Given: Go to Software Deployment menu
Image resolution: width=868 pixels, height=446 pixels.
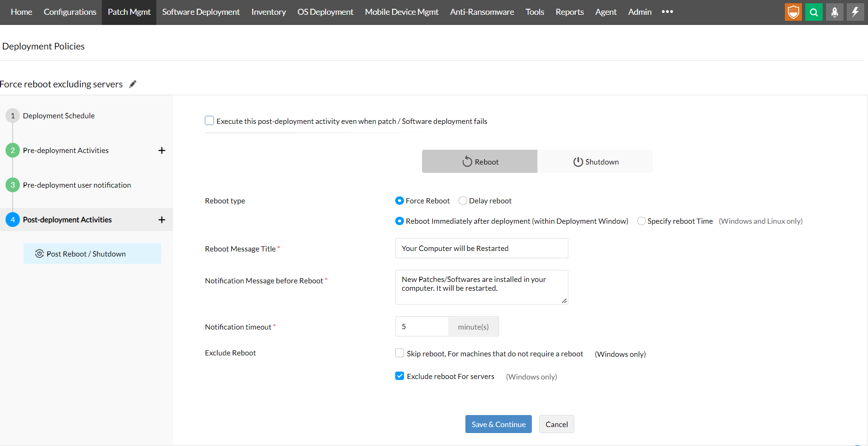Looking at the screenshot, I should pyautogui.click(x=201, y=12).
